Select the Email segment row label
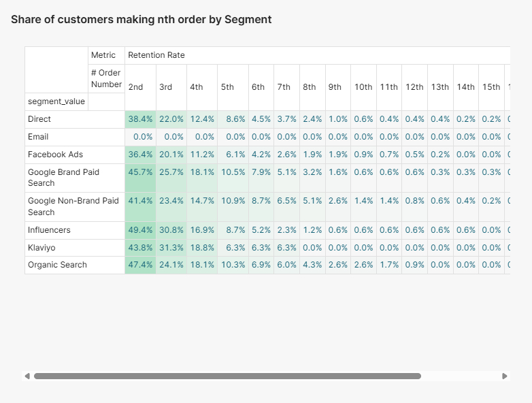Screen dimensions: 532x403 click(x=38, y=137)
